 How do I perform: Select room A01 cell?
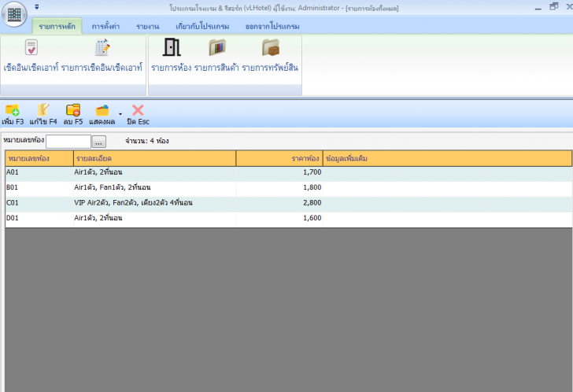[x=39, y=172]
